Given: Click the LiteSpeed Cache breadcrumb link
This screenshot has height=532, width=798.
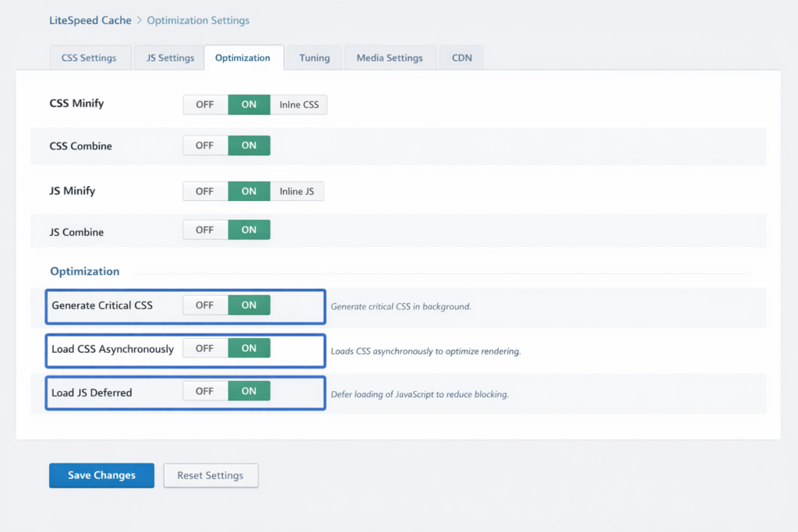Looking at the screenshot, I should [90, 20].
